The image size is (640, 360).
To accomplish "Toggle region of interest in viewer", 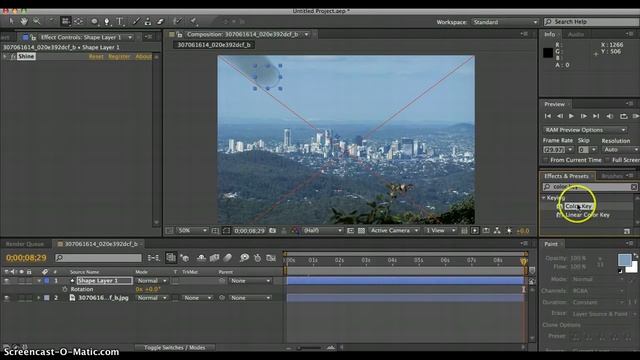I will coord(350,231).
